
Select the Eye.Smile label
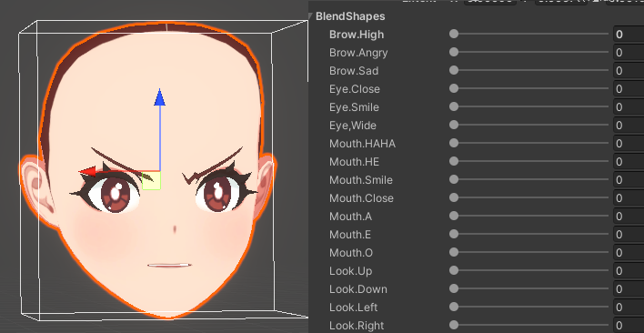(354, 107)
